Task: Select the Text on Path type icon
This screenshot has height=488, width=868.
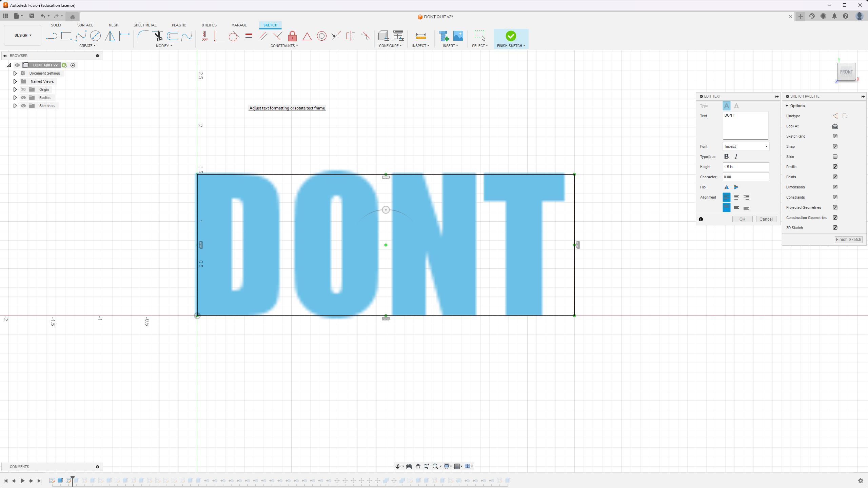Action: click(736, 106)
